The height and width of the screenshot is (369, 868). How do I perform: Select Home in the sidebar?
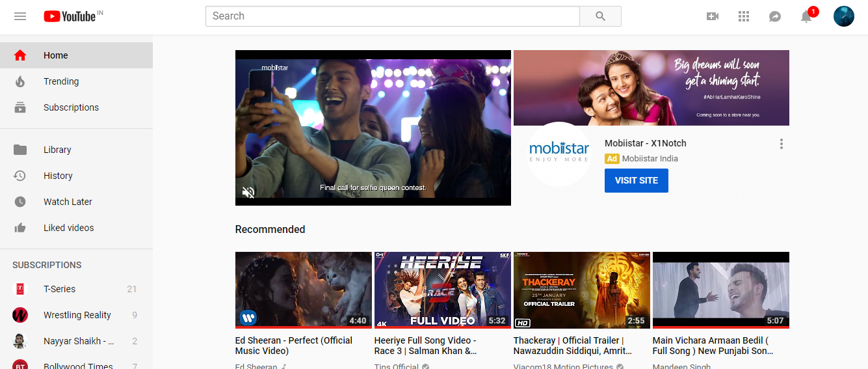(76, 55)
